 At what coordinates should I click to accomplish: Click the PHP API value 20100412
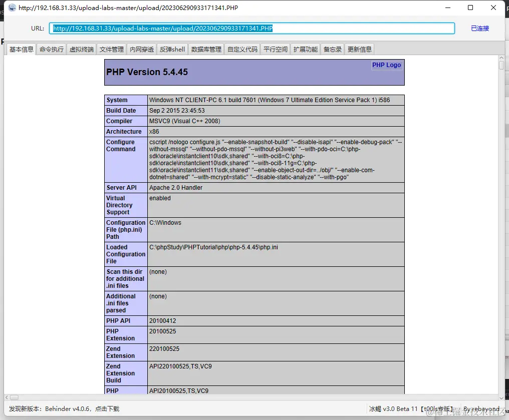[163, 321]
